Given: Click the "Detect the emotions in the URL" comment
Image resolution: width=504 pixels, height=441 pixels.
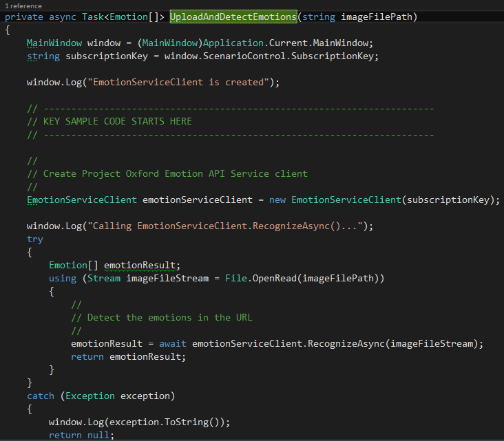Looking at the screenshot, I should (161, 318).
